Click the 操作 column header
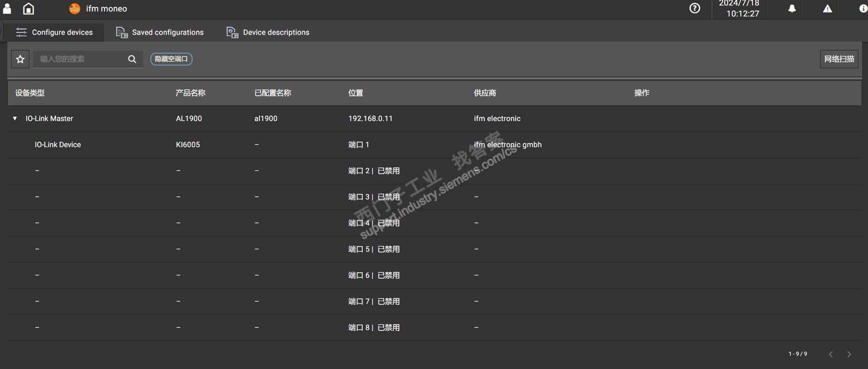 pos(642,93)
